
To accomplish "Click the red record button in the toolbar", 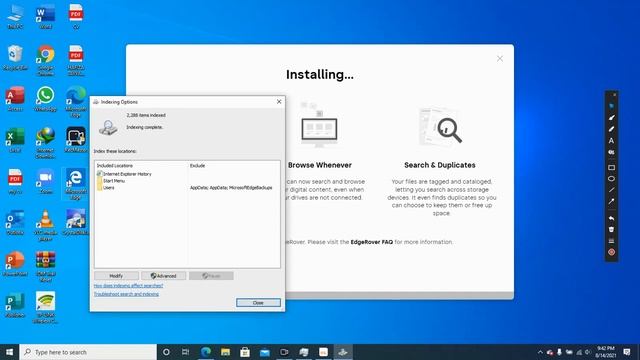I will [611, 252].
